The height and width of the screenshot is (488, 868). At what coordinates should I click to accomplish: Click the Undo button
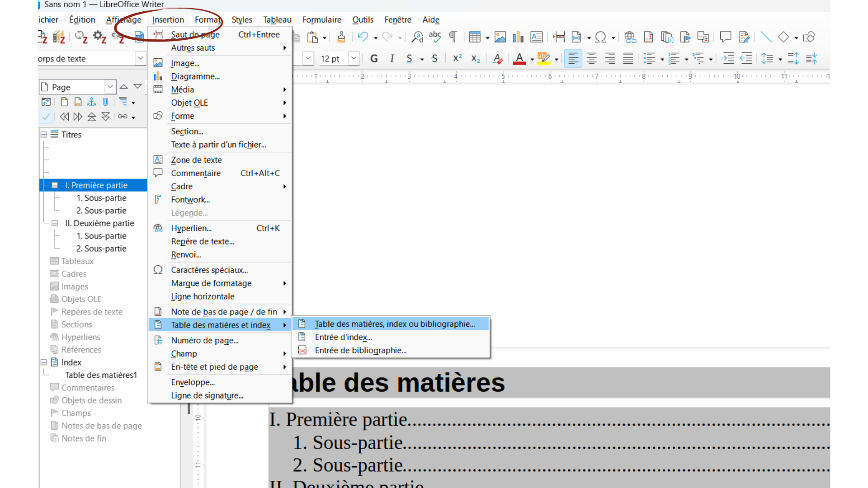click(363, 37)
